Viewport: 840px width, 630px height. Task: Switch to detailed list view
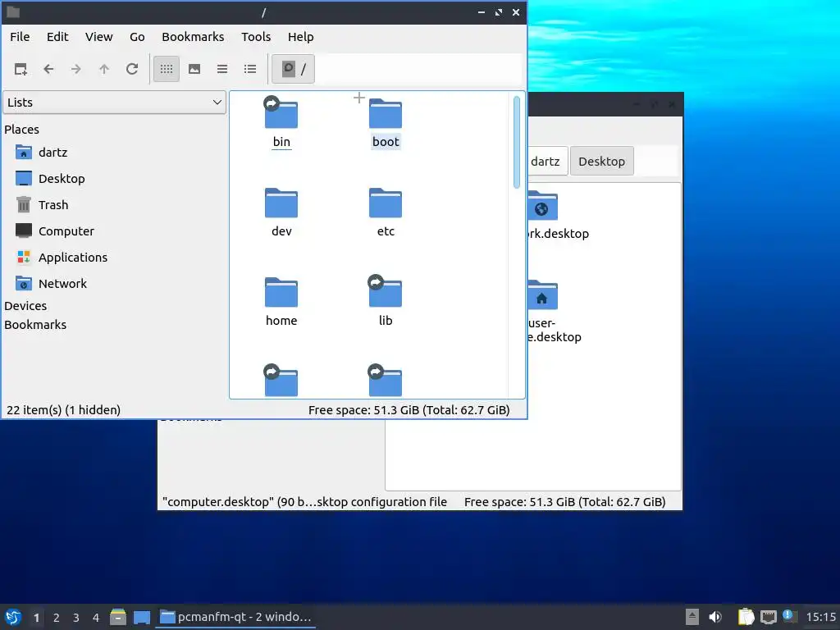tap(250, 69)
